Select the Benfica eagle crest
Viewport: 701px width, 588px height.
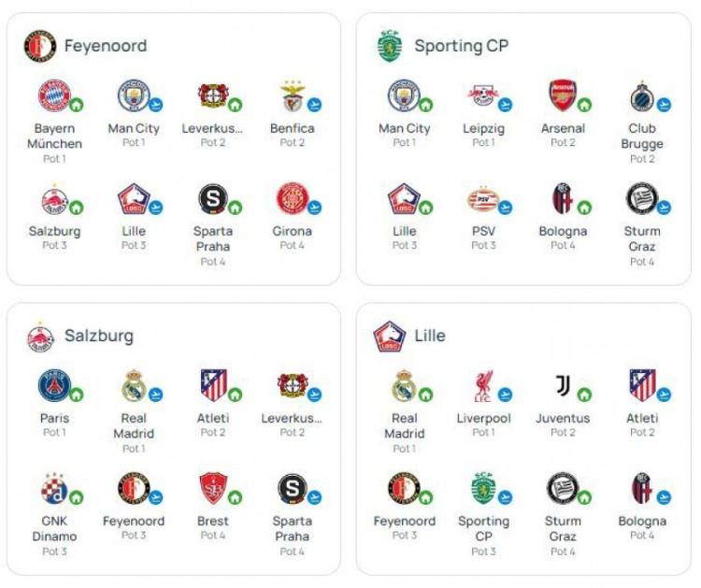click(x=292, y=96)
